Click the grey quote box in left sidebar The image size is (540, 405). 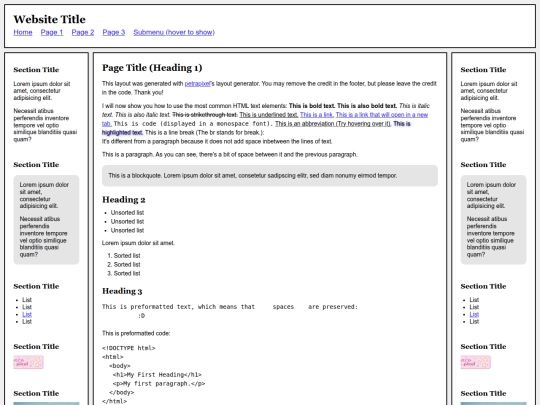[46, 220]
